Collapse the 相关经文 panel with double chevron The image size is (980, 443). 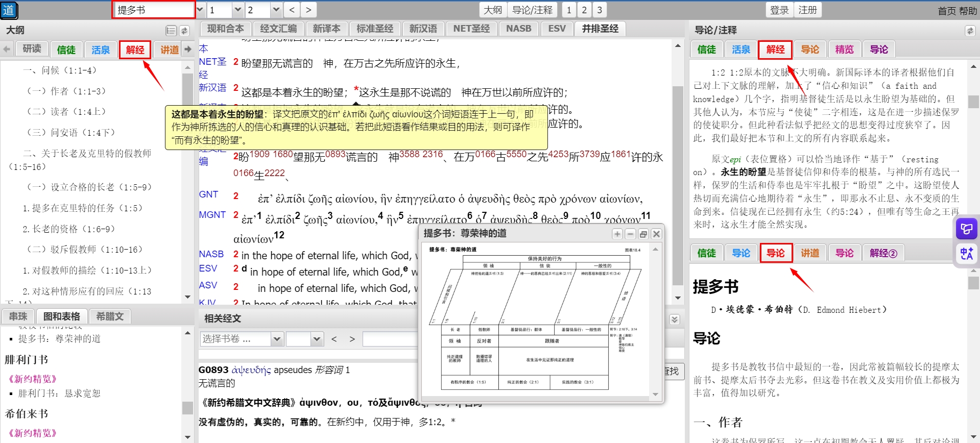point(675,319)
